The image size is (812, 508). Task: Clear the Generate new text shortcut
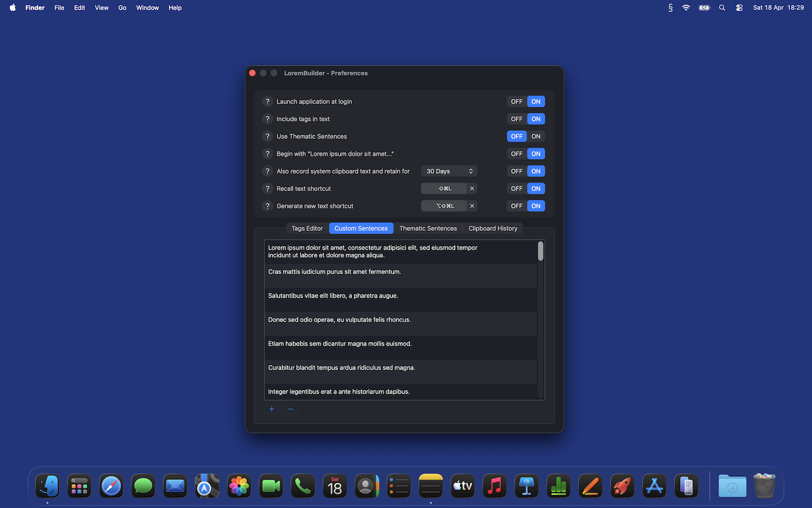[472, 205]
